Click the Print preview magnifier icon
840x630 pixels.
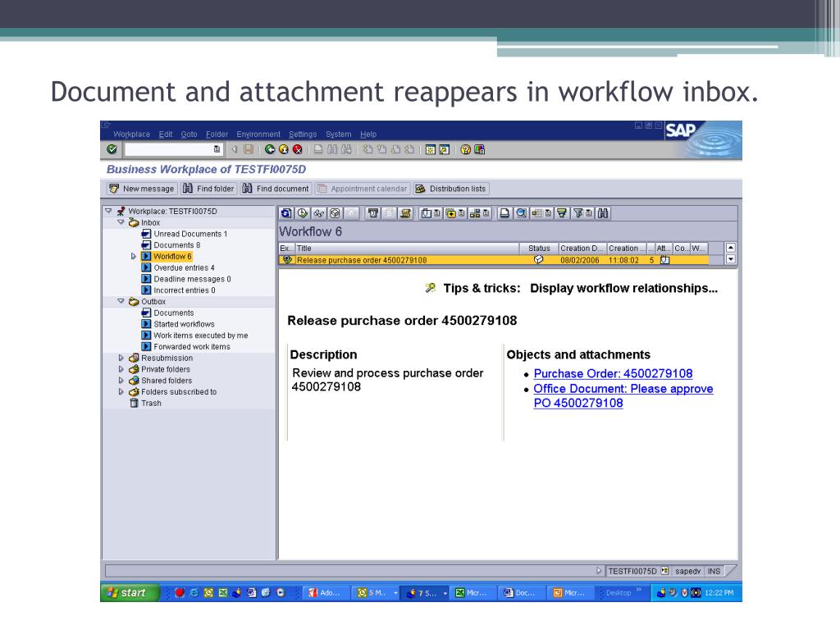coord(521,213)
